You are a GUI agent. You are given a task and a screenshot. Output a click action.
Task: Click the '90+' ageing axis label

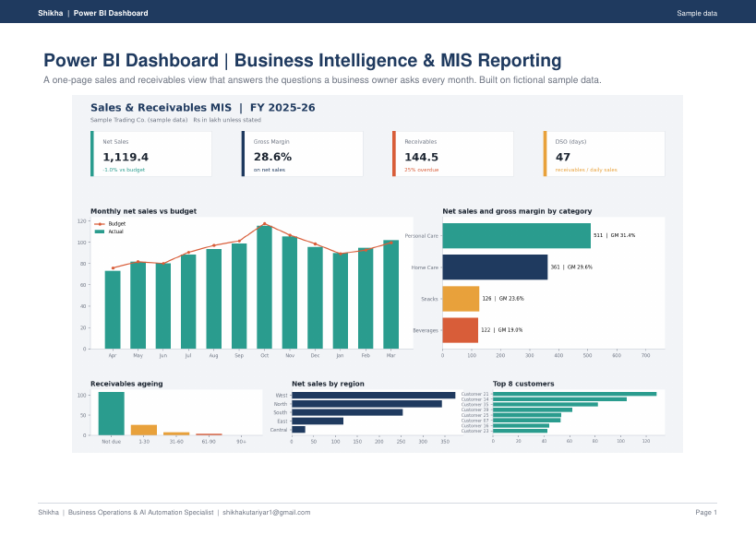pos(241,442)
